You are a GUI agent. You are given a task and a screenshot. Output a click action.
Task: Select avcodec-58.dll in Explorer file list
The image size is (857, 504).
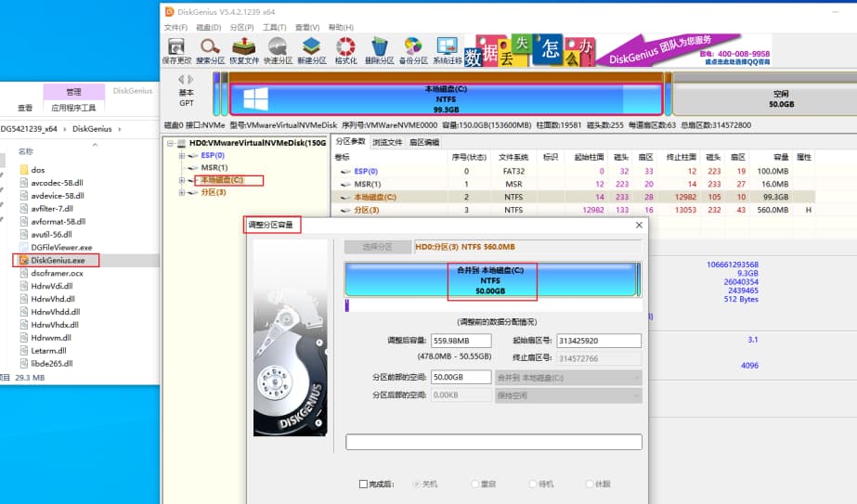coord(57,183)
